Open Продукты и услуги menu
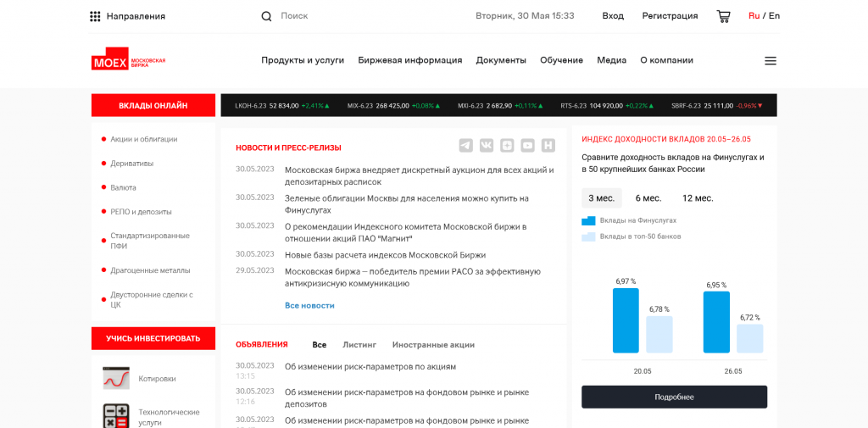This screenshot has width=868, height=428. [303, 60]
